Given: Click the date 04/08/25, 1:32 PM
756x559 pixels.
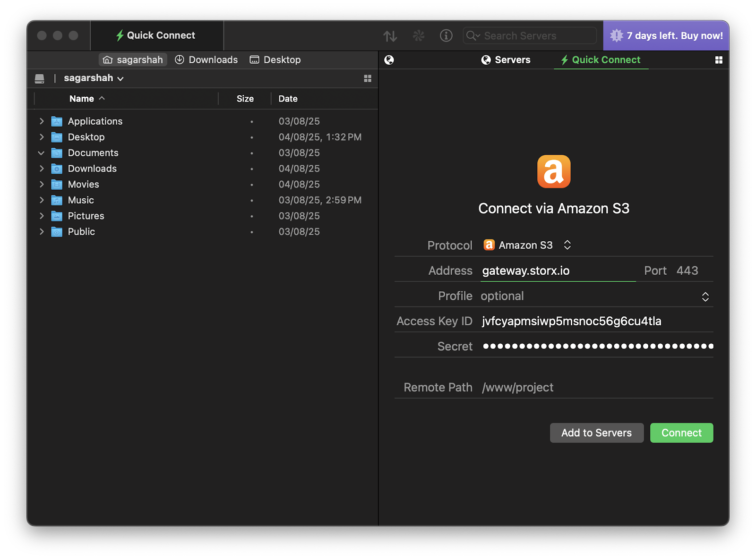Looking at the screenshot, I should pyautogui.click(x=320, y=137).
